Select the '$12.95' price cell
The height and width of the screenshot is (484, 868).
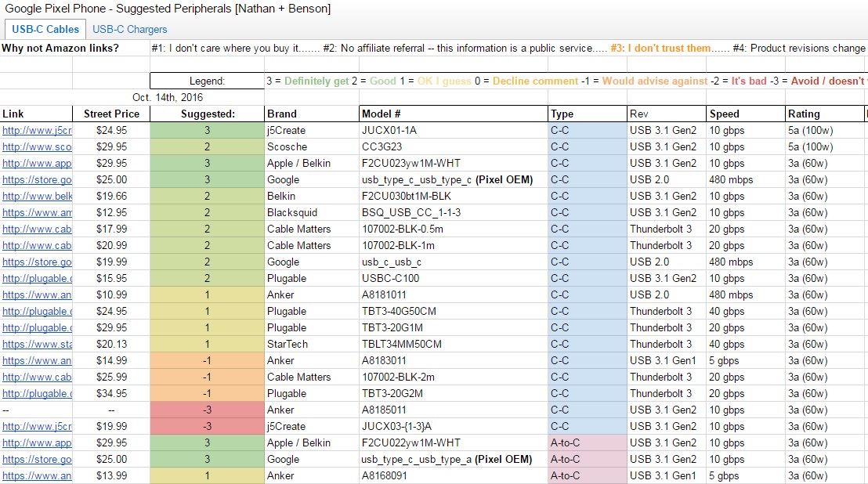pyautogui.click(x=111, y=213)
